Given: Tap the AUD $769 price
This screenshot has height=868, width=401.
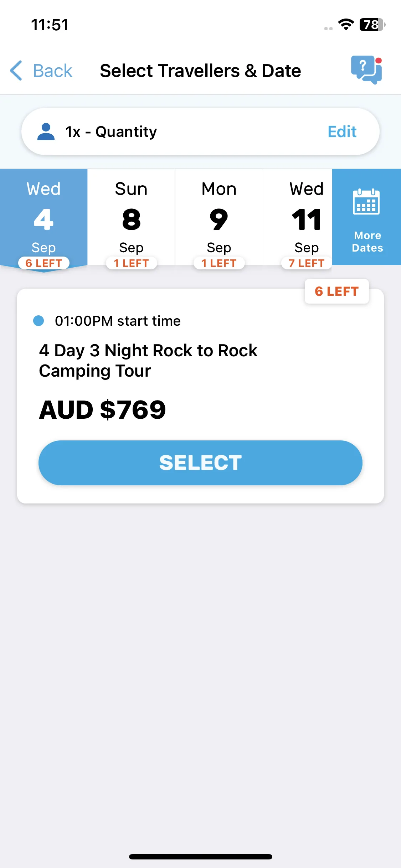Looking at the screenshot, I should coord(102,410).
